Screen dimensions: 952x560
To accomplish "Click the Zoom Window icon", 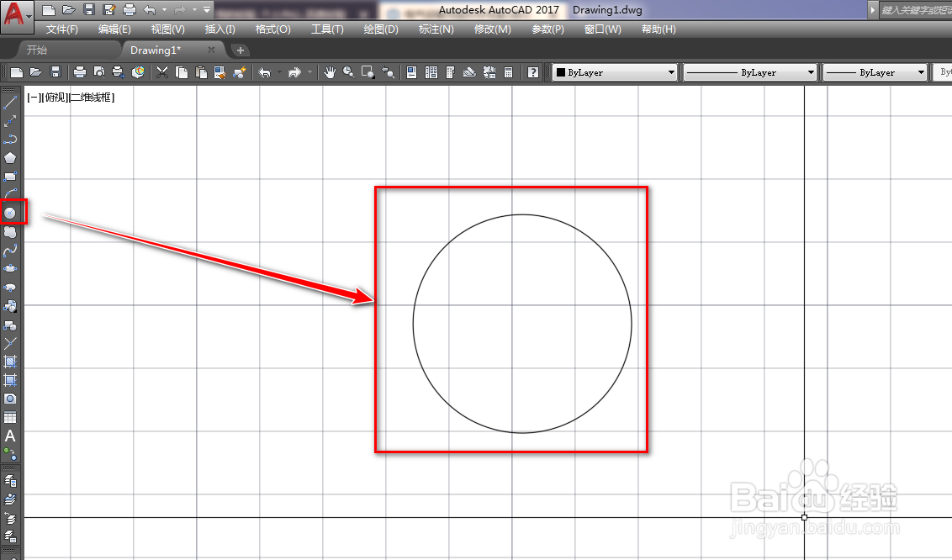I will [368, 72].
